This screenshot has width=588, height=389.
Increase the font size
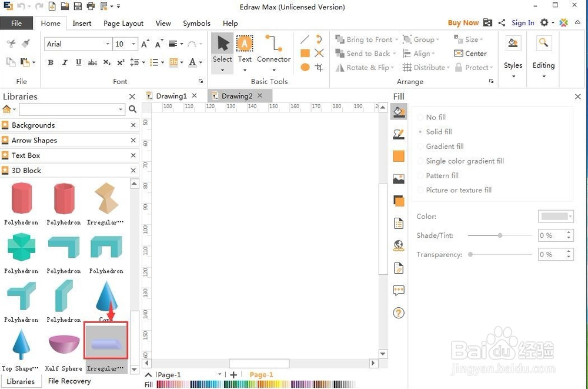145,44
